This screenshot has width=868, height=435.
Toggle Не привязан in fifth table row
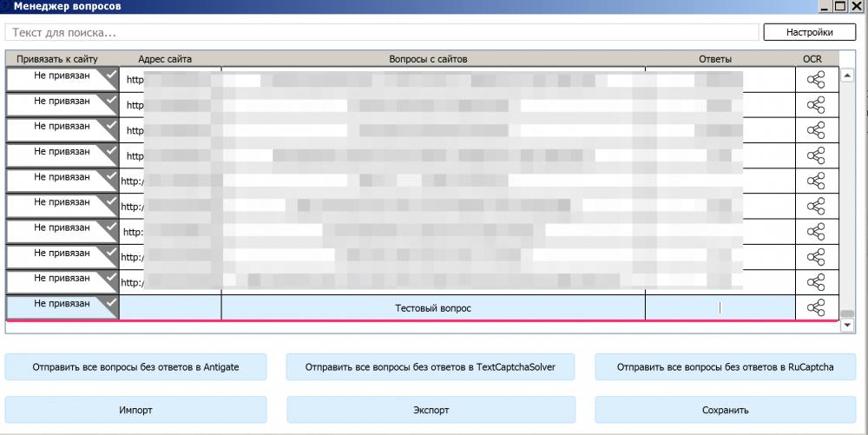coord(62,181)
